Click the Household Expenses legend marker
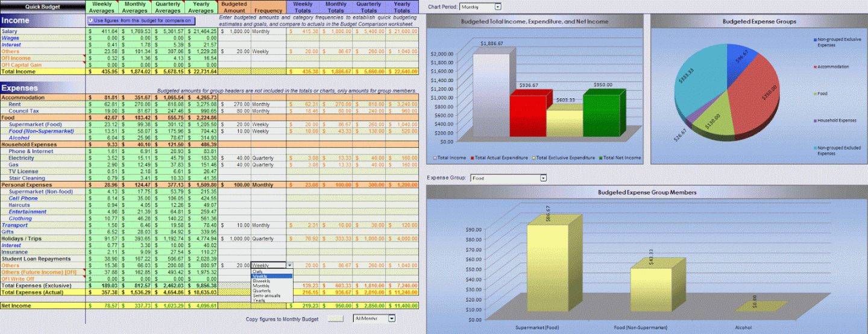Image resolution: width=868 pixels, height=334 pixels. coord(814,121)
